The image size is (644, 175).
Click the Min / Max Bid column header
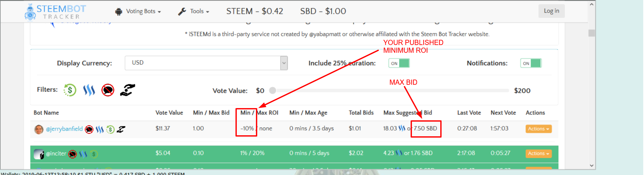(211, 113)
